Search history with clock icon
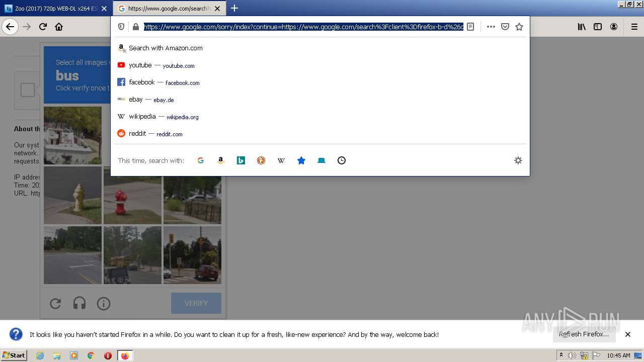Viewport: 644px width, 362px height. 342,160
